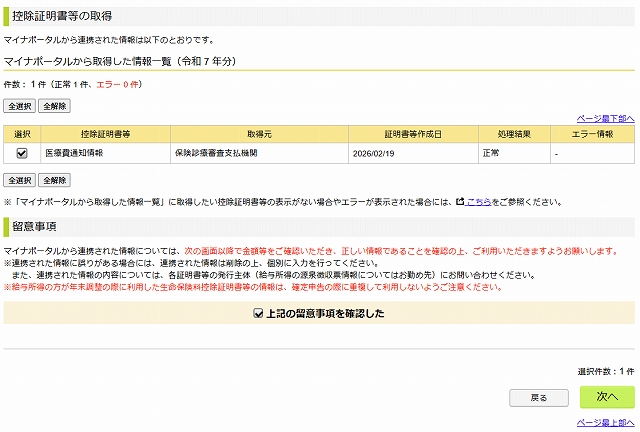640x432 pixels.
Task: Click the エラー情報 column header
Action: click(592, 134)
